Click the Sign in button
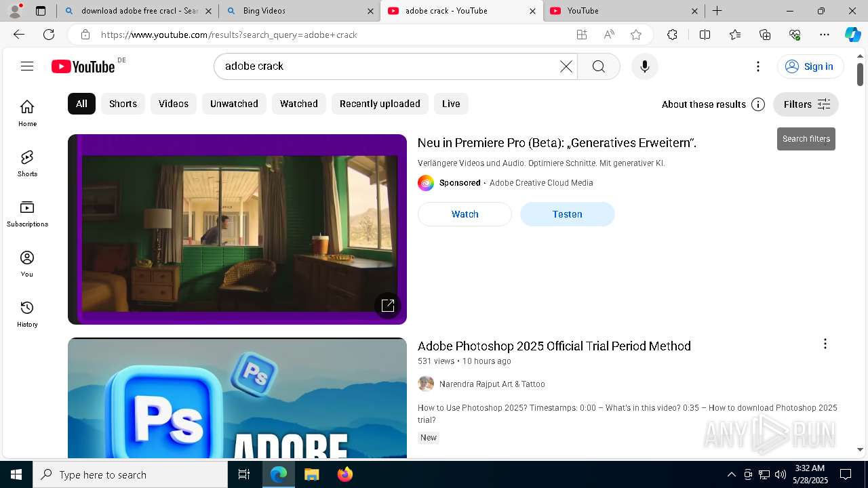 click(x=810, y=66)
